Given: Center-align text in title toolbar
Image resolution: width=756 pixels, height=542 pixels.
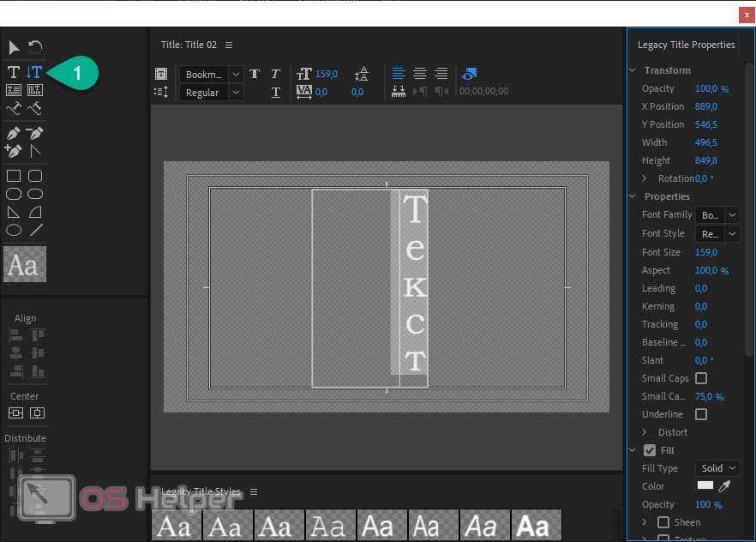Looking at the screenshot, I should (x=420, y=74).
